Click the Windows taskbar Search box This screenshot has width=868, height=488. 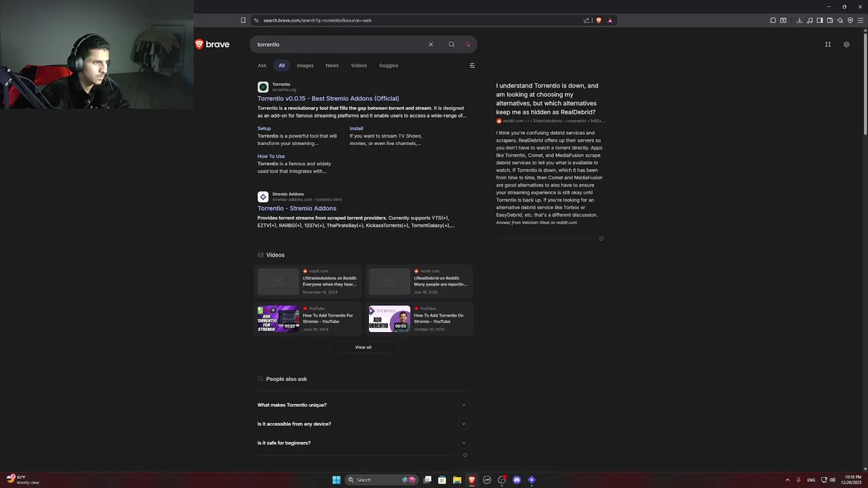pos(381,480)
